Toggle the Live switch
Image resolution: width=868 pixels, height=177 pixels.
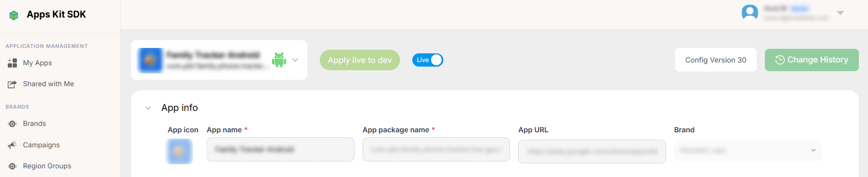point(428,60)
